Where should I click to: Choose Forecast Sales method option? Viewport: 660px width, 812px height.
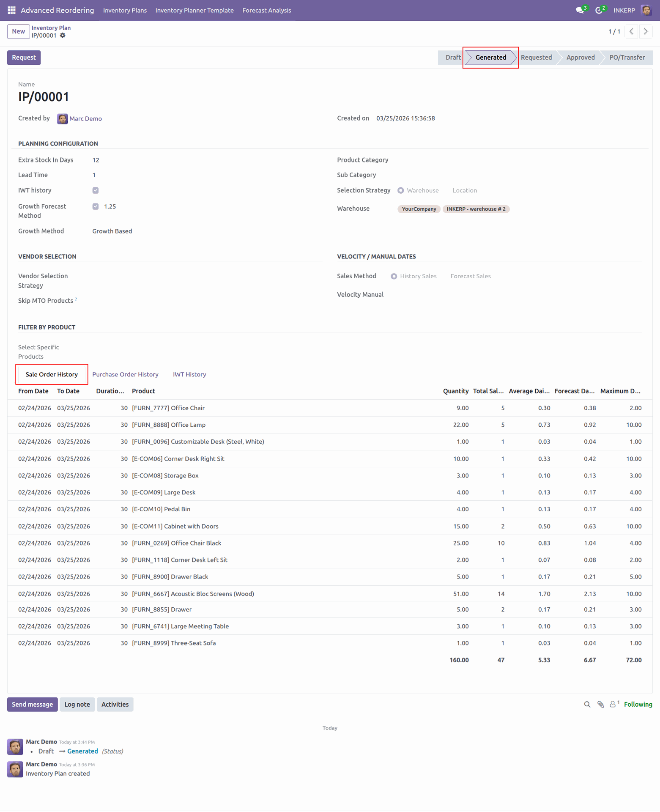pyautogui.click(x=470, y=276)
